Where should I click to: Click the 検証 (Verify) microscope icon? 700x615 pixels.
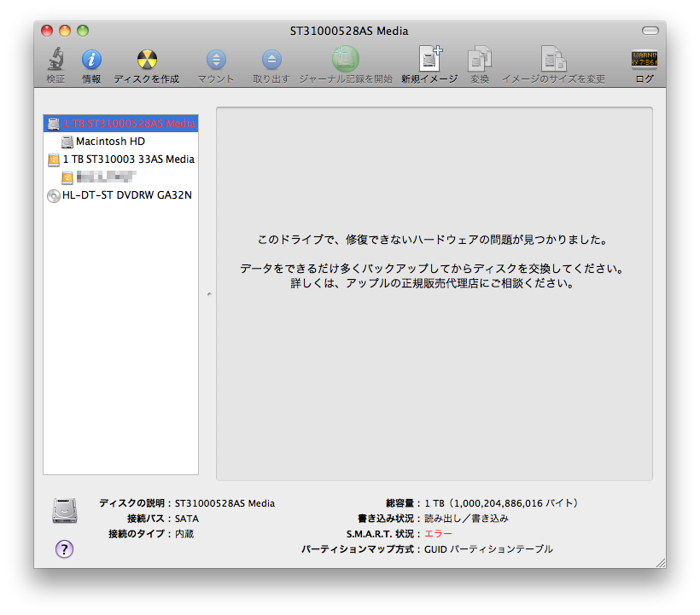55,60
